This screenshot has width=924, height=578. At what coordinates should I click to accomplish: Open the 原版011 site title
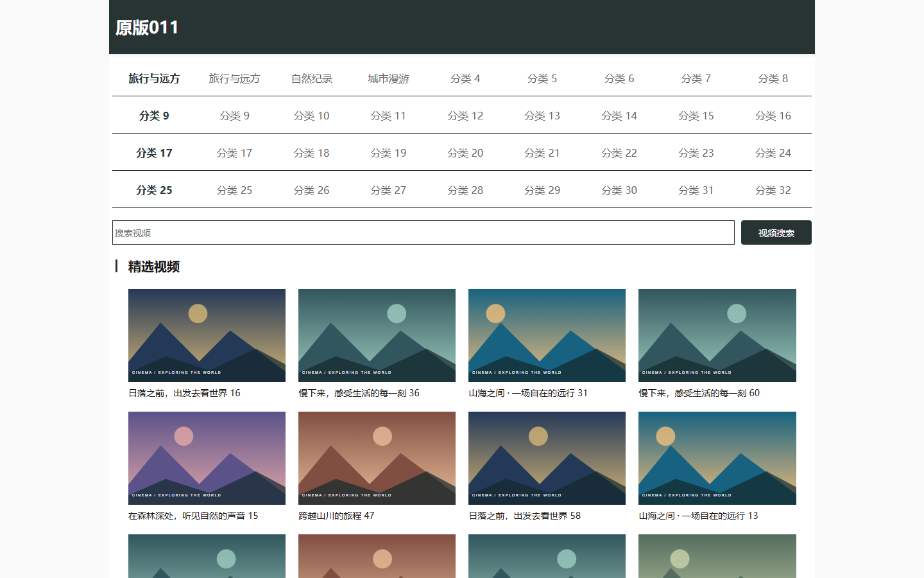(147, 28)
